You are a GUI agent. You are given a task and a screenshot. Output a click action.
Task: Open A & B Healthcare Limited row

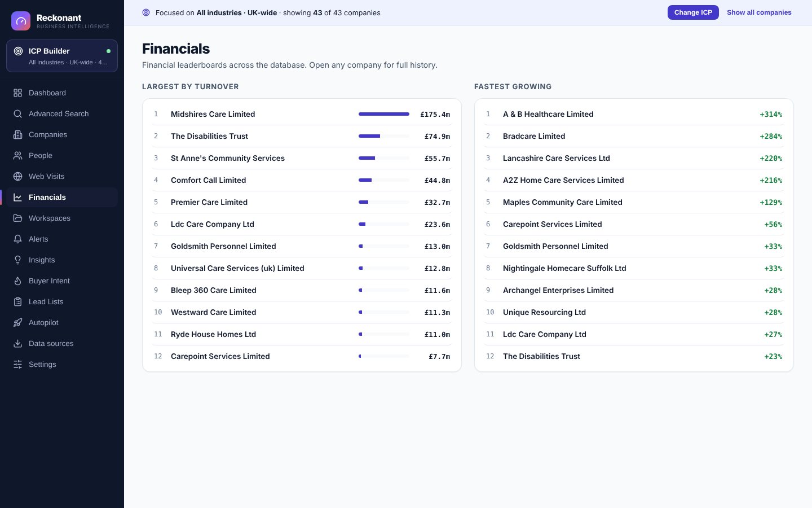click(634, 114)
